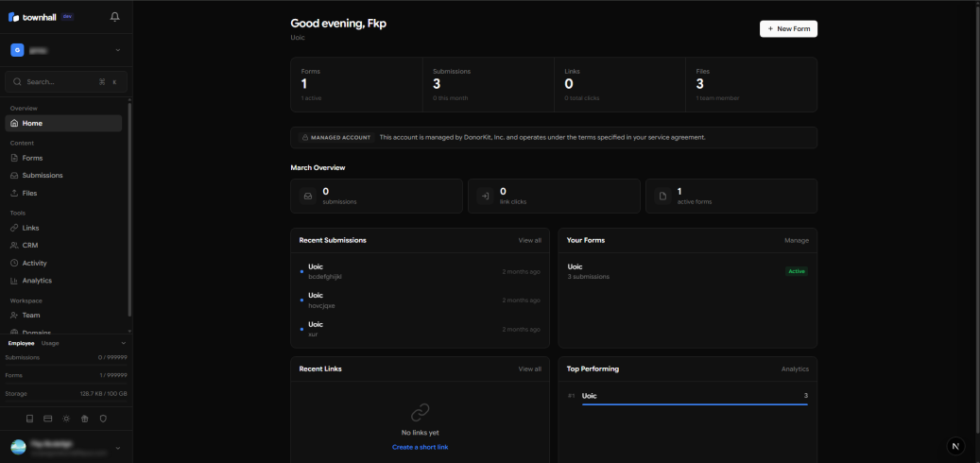Open Forms from the sidebar
This screenshot has width=980, height=463.
click(63, 158)
